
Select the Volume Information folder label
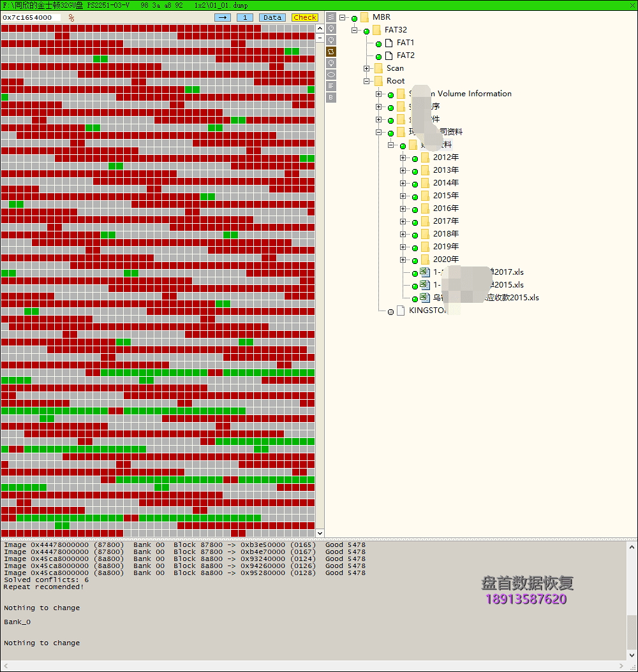(460, 94)
